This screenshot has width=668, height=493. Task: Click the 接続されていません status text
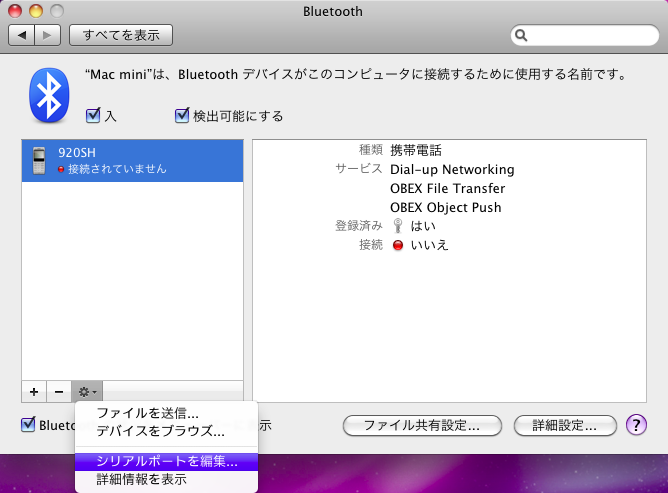117,169
